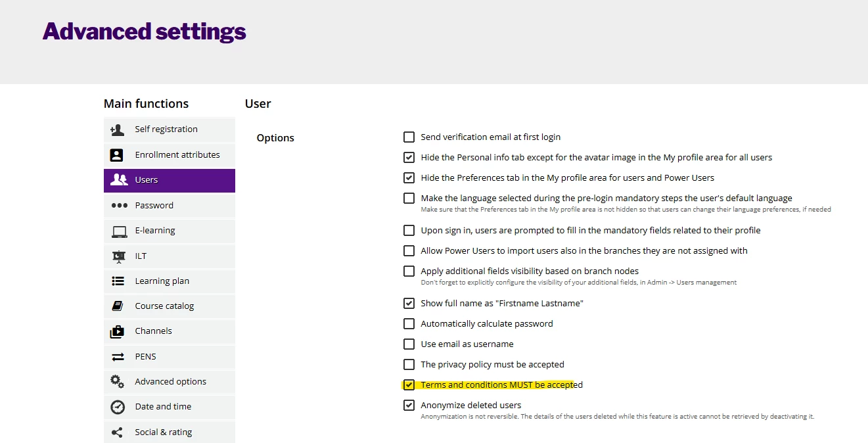Click the Date and time clock icon

[118, 407]
